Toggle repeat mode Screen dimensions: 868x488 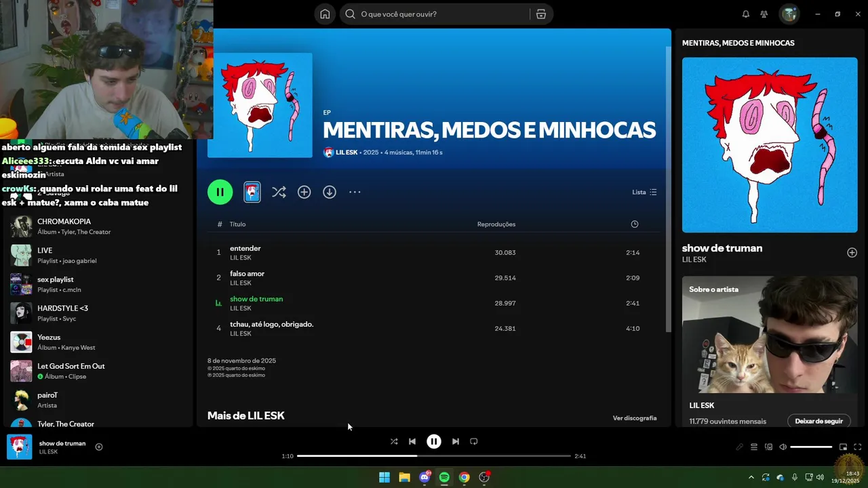(x=474, y=441)
